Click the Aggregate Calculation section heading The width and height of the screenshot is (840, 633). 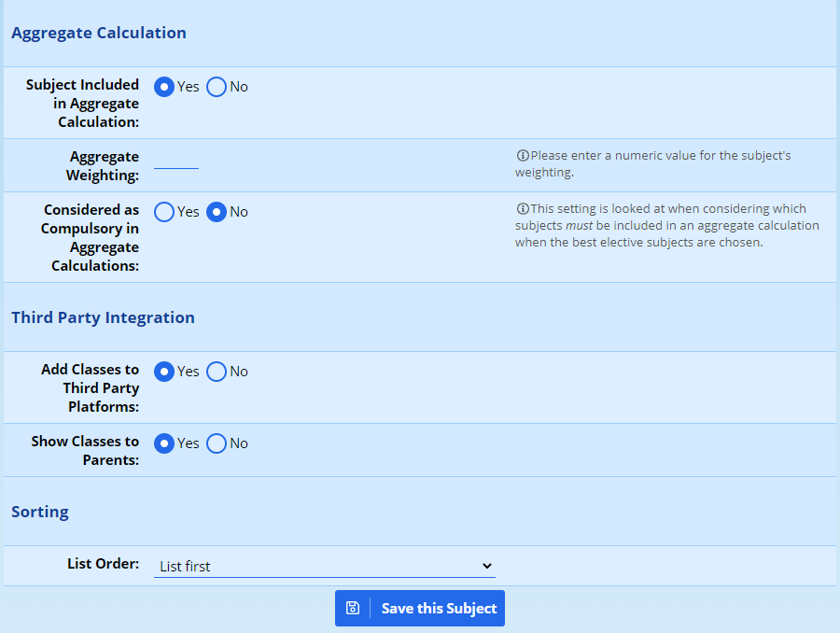[99, 33]
